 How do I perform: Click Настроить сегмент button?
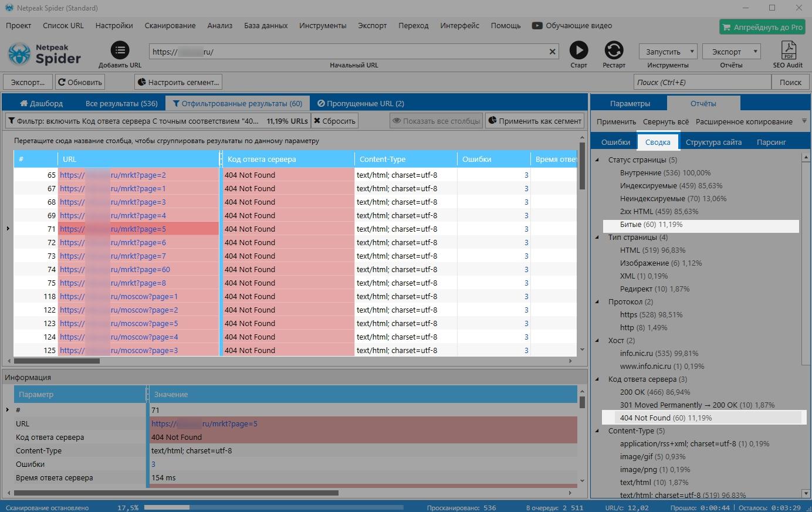[178, 82]
